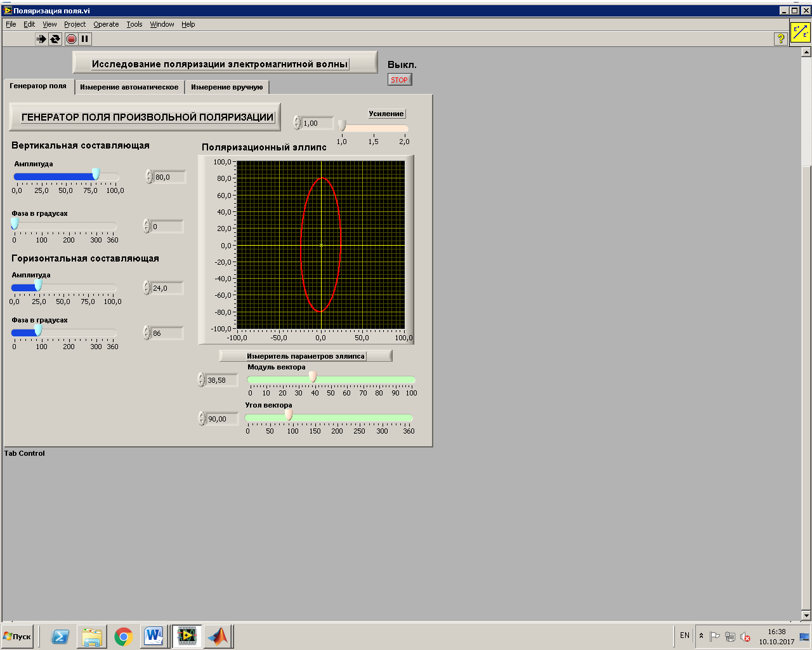
Task: Click the stepper beside amplitude 24,0
Action: pos(147,288)
